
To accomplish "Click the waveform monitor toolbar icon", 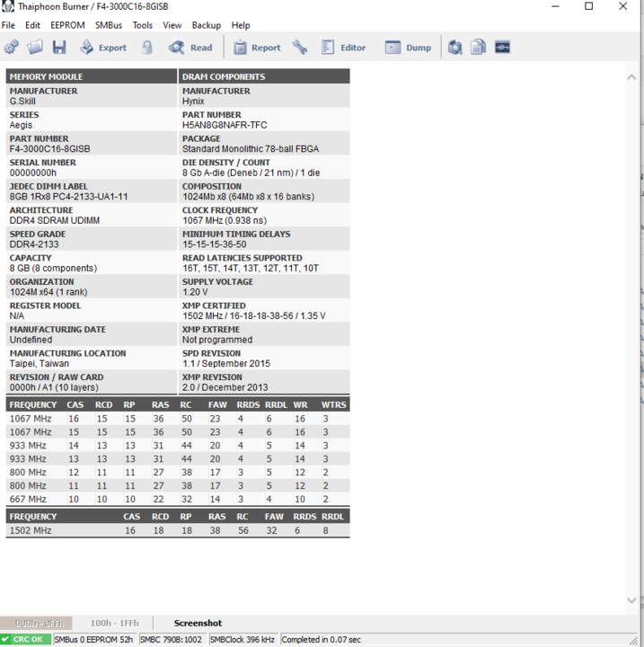I will pos(502,48).
